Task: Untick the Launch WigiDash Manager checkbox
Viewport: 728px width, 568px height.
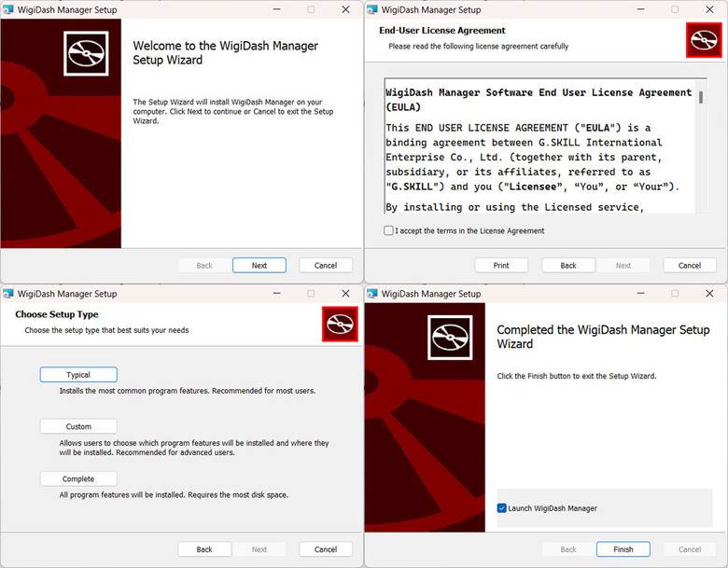Action: [x=501, y=508]
